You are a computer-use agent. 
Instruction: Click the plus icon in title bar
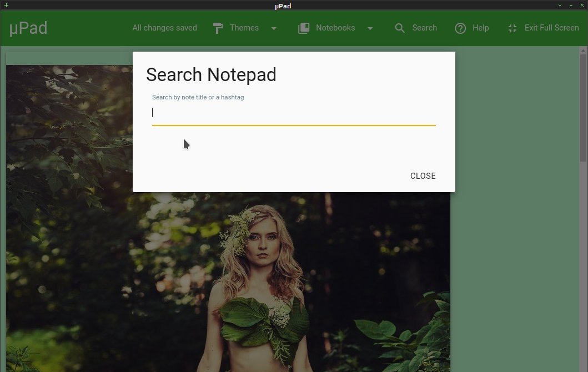pyautogui.click(x=6, y=5)
